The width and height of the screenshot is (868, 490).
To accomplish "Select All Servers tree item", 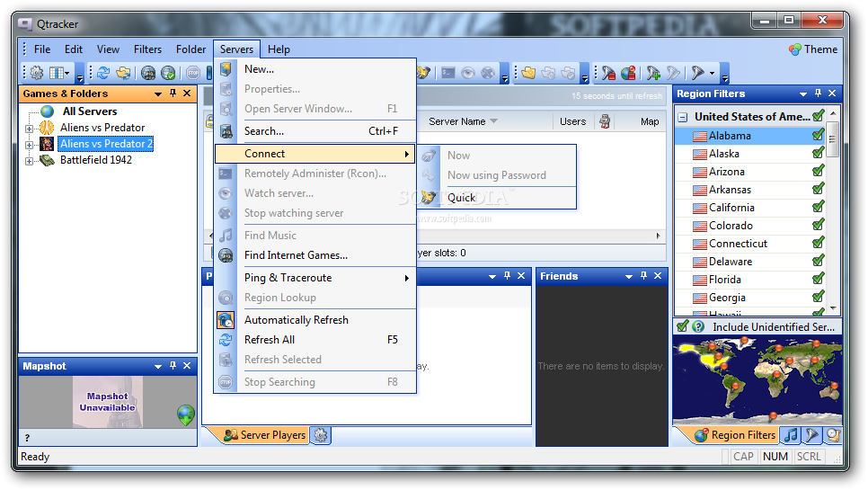I will click(x=90, y=111).
